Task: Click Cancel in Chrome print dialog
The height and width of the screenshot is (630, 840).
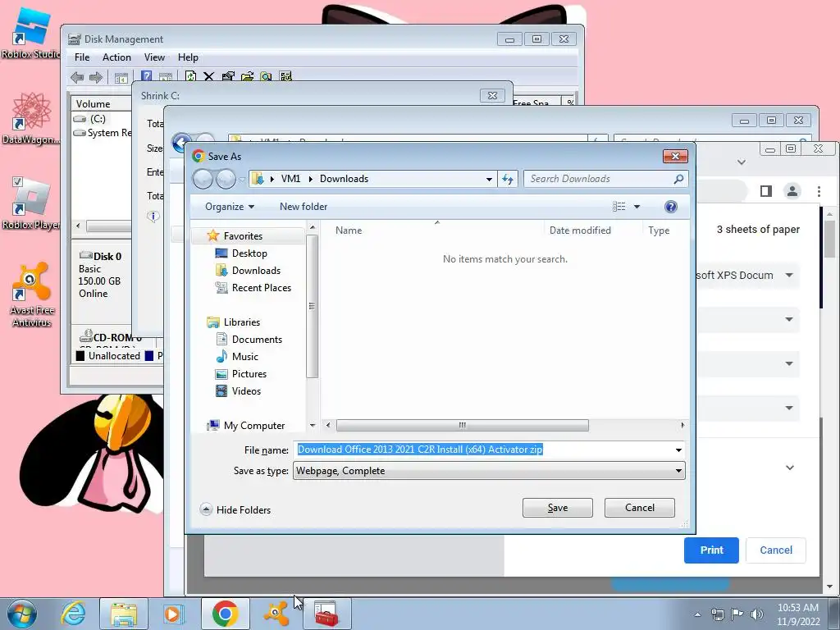Action: (x=776, y=550)
